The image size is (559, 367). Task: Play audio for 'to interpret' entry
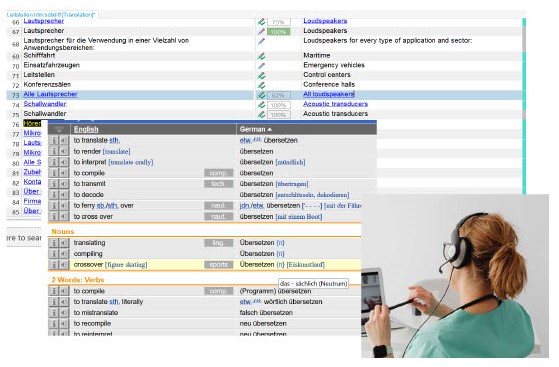pyautogui.click(x=63, y=162)
